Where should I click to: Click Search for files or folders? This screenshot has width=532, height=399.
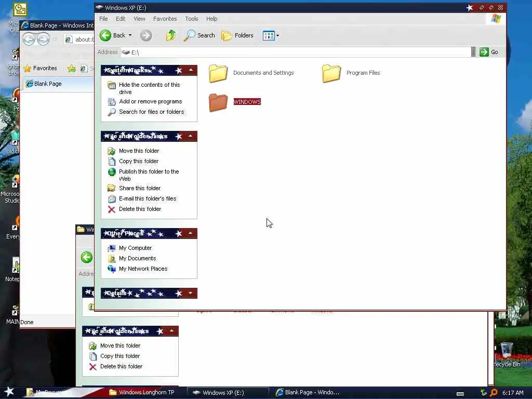pyautogui.click(x=151, y=112)
